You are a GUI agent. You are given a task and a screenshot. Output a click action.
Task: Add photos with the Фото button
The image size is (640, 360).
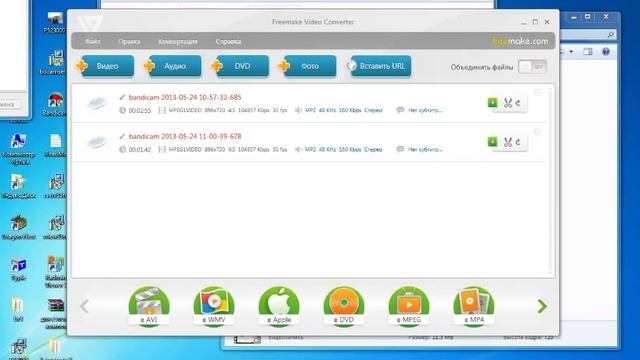(x=309, y=66)
